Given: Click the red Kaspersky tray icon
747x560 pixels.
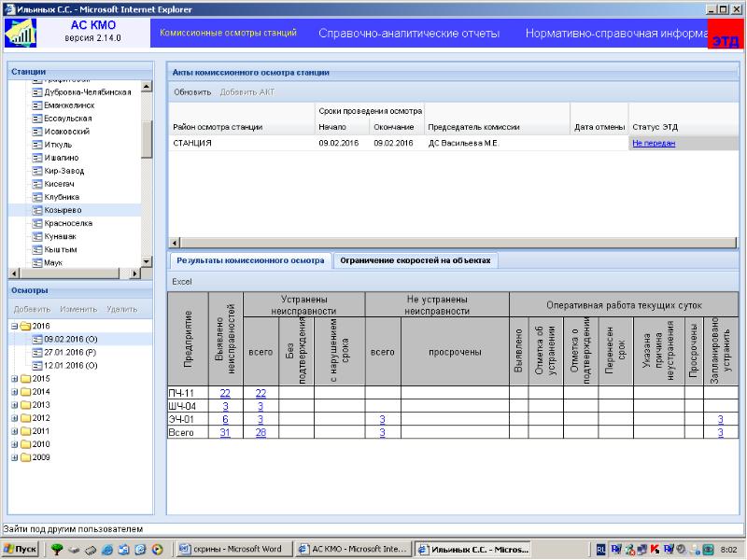Looking at the screenshot, I should click(655, 550).
